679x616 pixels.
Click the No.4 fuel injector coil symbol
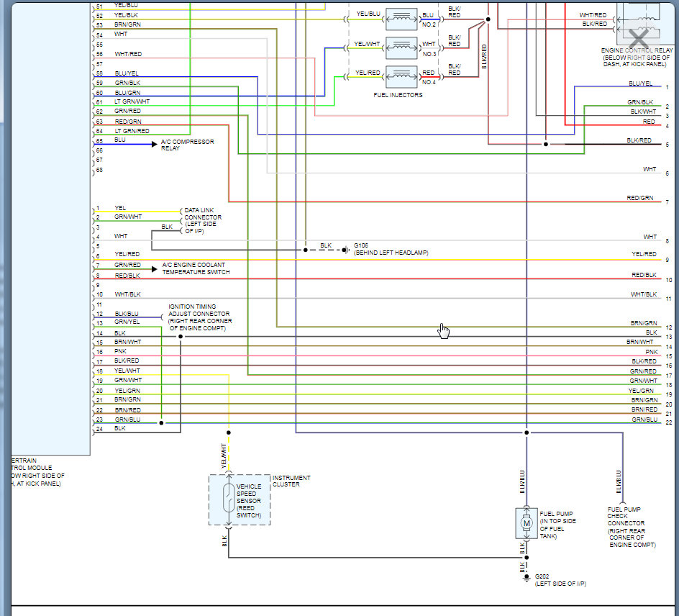401,77
